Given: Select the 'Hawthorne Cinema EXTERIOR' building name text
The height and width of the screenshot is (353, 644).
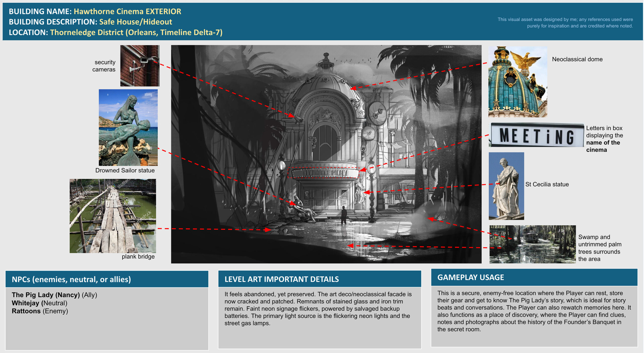Looking at the screenshot, I should tap(127, 11).
